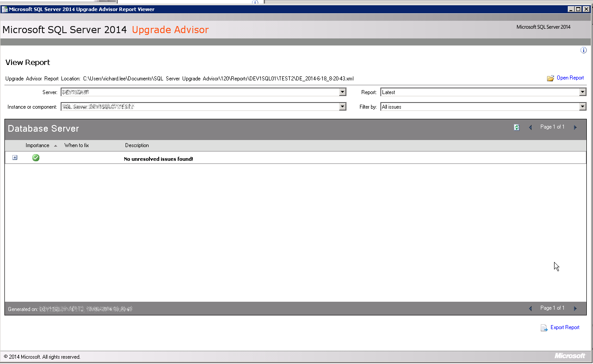
Task: Click the top Page 1 of 1 label
Action: (x=552, y=127)
